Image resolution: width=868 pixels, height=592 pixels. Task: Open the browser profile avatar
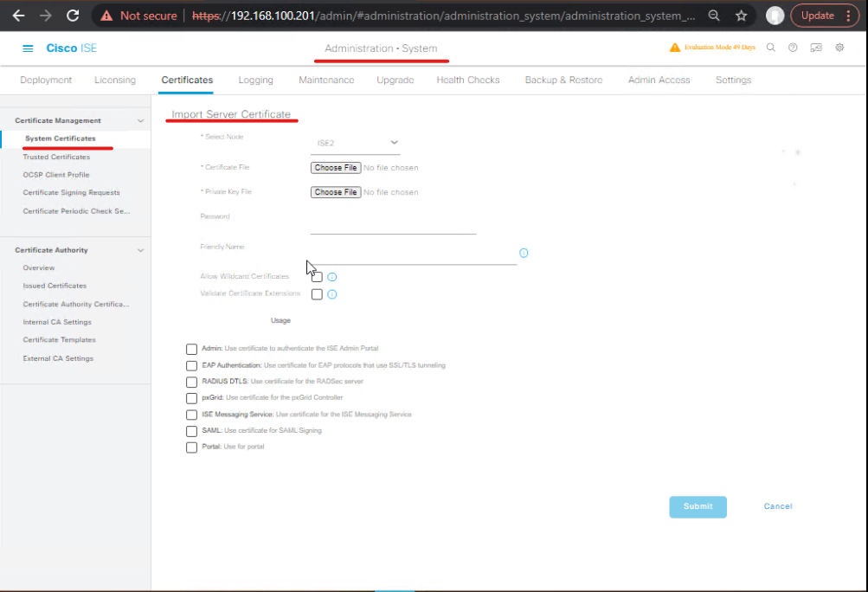point(775,16)
